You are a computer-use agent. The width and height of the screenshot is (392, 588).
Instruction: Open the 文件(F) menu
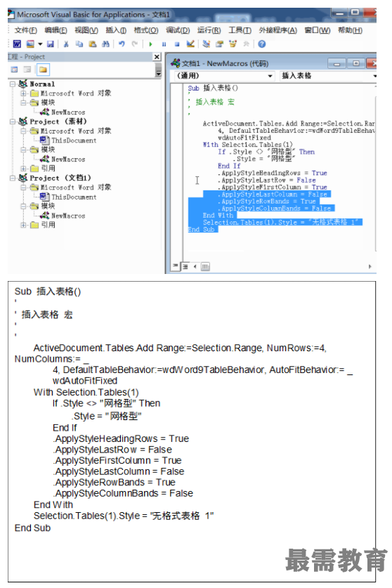25,30
